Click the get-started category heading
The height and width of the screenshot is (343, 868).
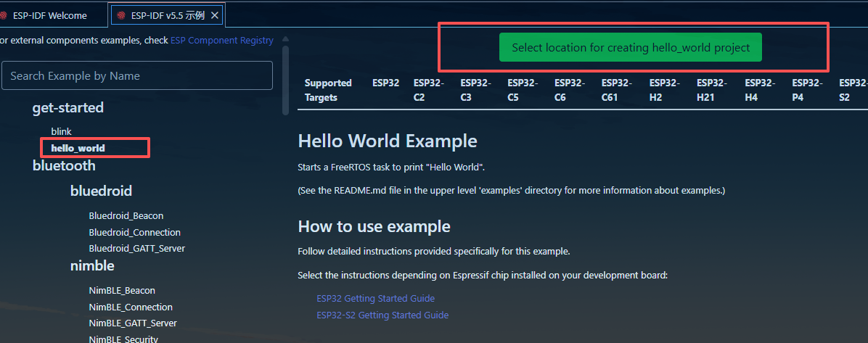pos(68,108)
